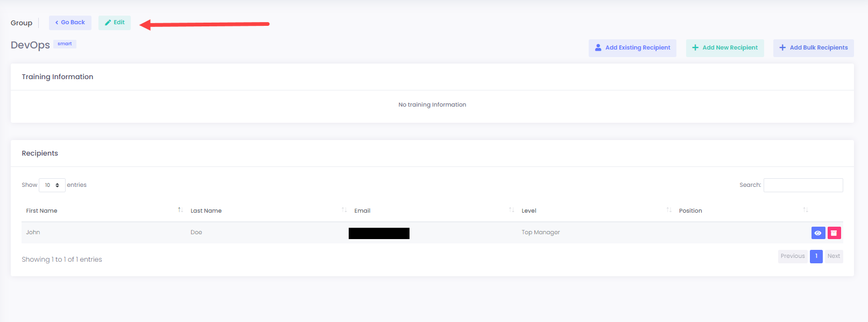The image size is (868, 322).
Task: Expand the show entries dropdown
Action: click(x=52, y=185)
